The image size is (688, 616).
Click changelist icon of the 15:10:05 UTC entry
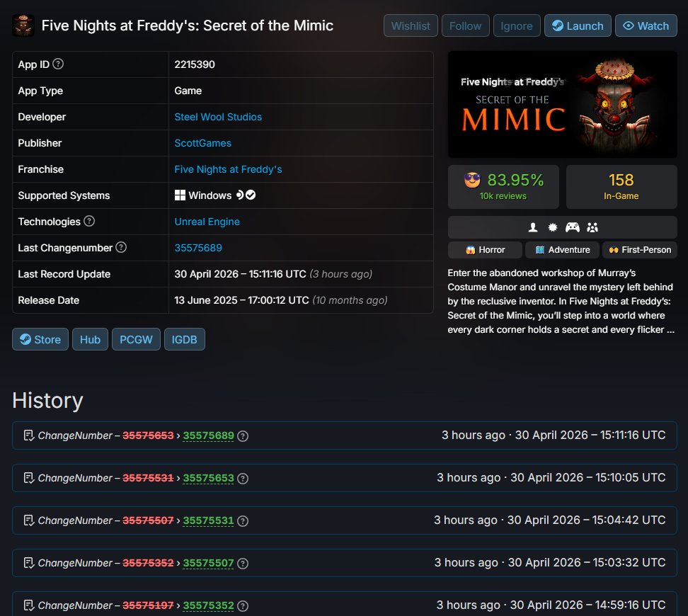pyautogui.click(x=29, y=478)
